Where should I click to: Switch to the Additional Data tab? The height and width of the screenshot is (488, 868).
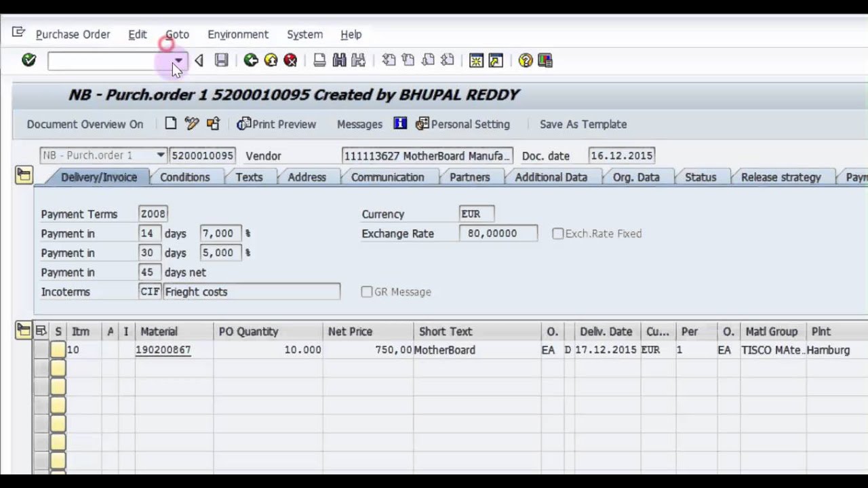click(x=551, y=177)
